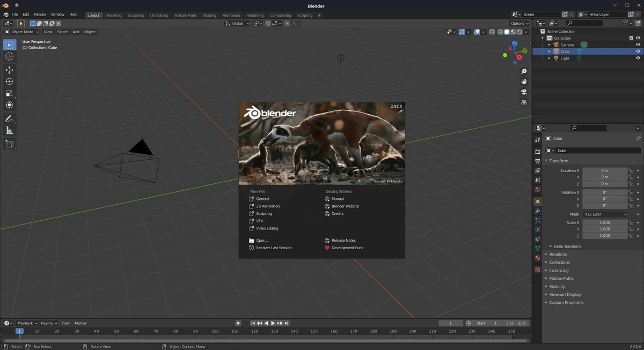Toggle visibility of the Light object
The height and width of the screenshot is (350, 644).
tap(638, 58)
